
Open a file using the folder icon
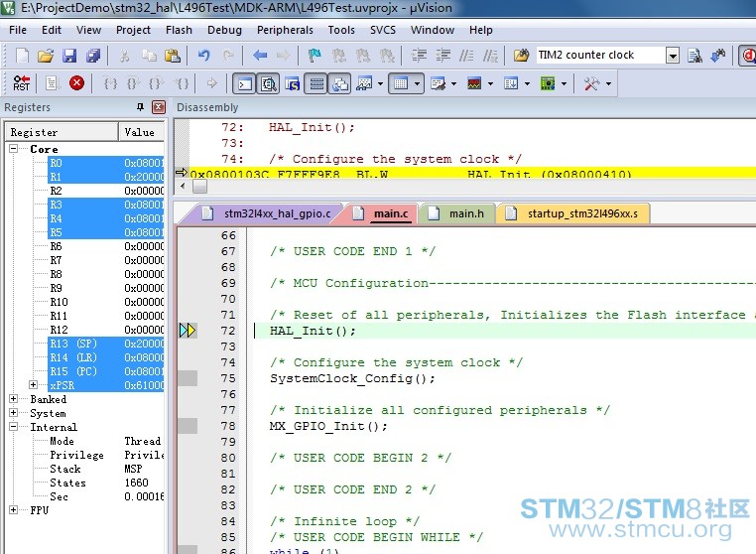point(46,56)
